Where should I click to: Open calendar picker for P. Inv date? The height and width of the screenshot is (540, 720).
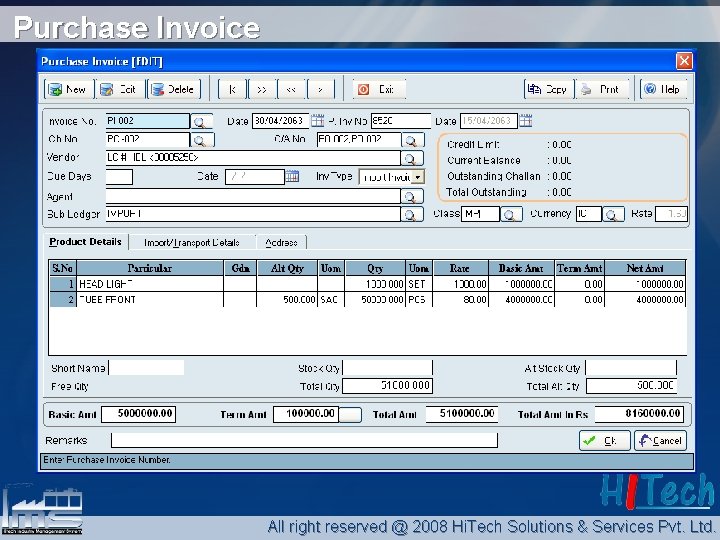click(525, 121)
